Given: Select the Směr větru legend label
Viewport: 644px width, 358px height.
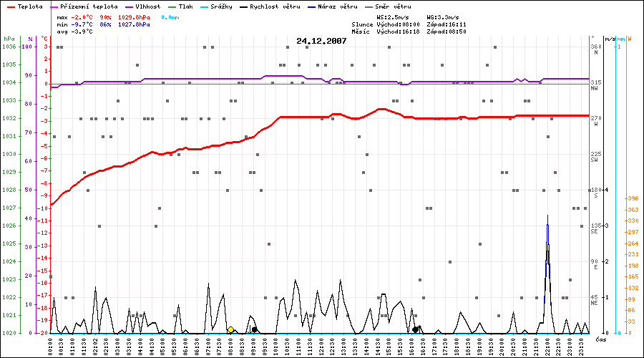Looking at the screenshot, I should click(x=393, y=6).
